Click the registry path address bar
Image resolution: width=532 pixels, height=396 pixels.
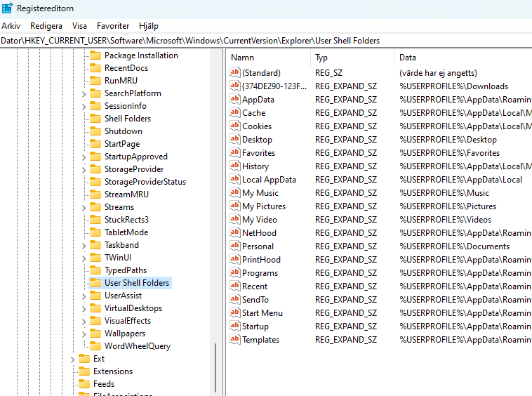click(x=266, y=41)
